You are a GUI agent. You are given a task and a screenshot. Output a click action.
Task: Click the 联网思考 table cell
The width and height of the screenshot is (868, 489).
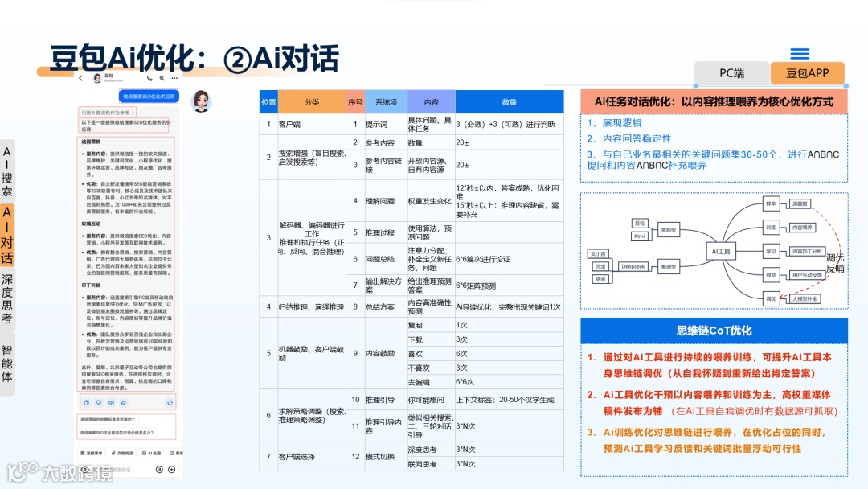coord(432,464)
